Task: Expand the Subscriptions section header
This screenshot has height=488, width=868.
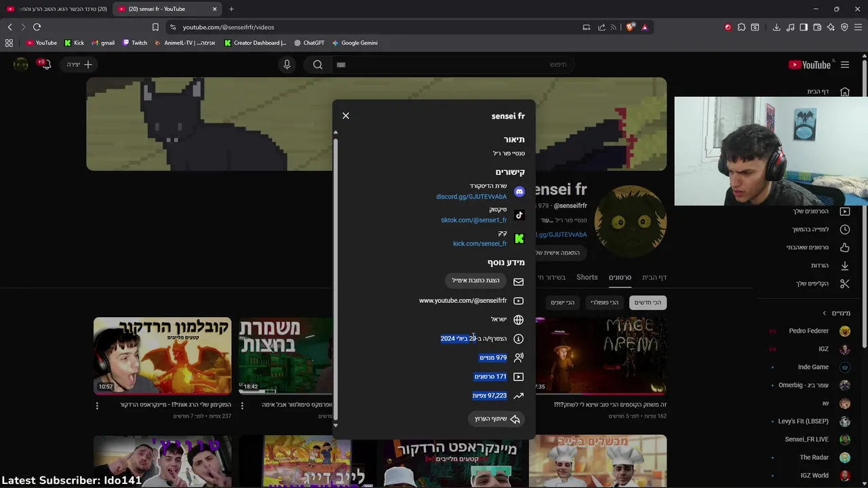Action: click(x=836, y=313)
